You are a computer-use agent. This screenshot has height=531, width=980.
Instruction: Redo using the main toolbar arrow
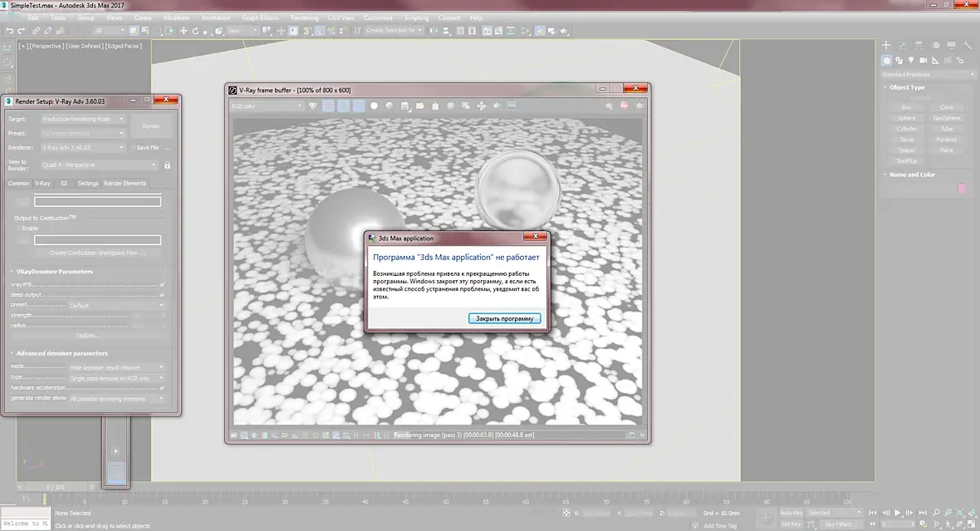pyautogui.click(x=22, y=31)
